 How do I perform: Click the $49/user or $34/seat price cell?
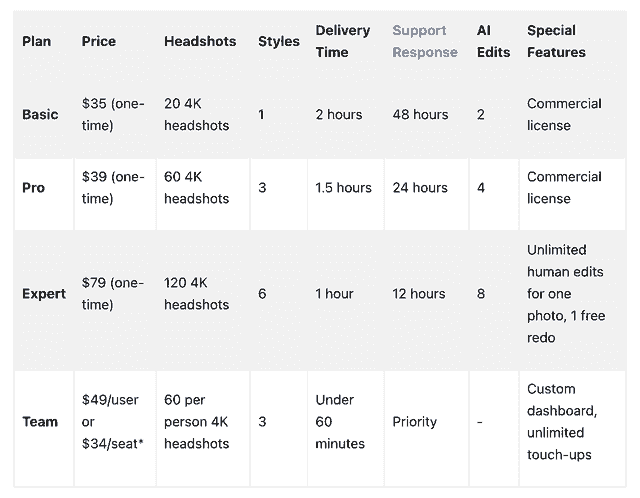point(111,421)
